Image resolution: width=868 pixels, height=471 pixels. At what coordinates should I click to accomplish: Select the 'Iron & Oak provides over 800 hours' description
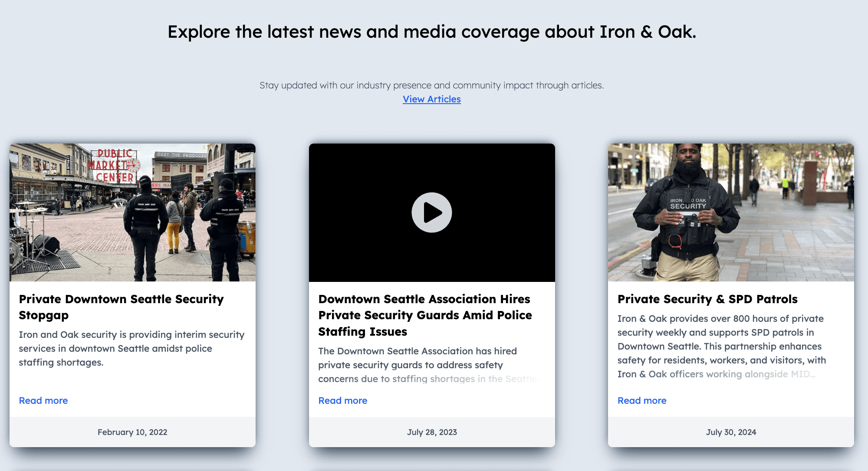(722, 347)
